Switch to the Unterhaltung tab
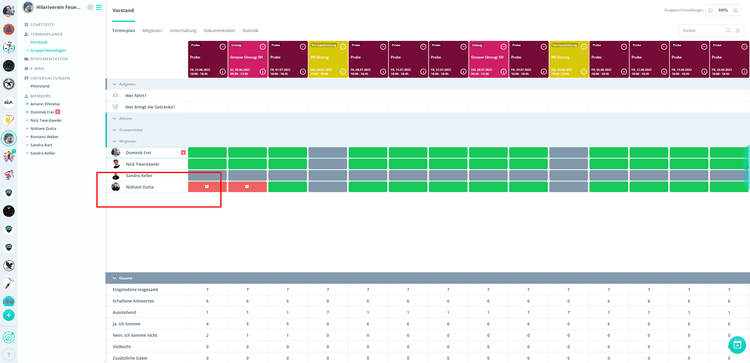This screenshot has width=750, height=363. 183,31
